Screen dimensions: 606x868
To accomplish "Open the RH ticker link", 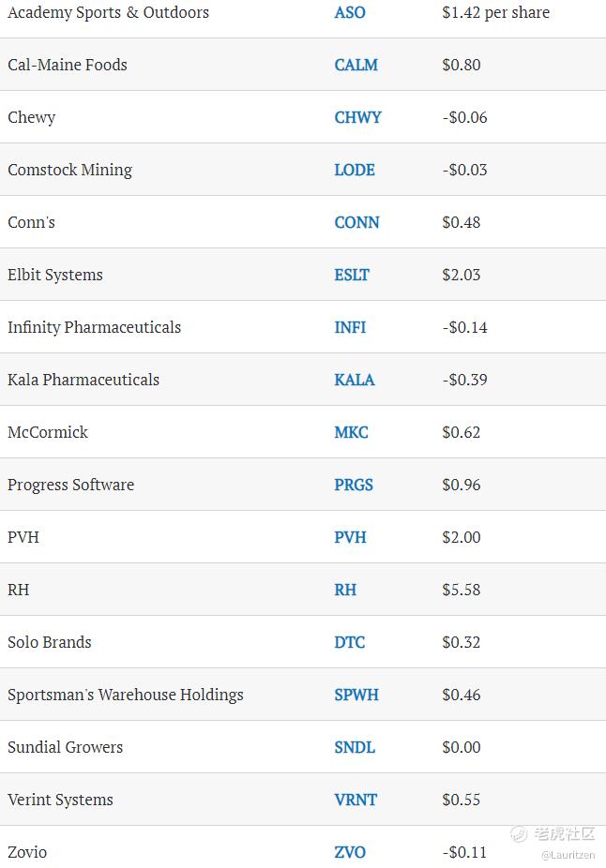I will click(345, 591).
